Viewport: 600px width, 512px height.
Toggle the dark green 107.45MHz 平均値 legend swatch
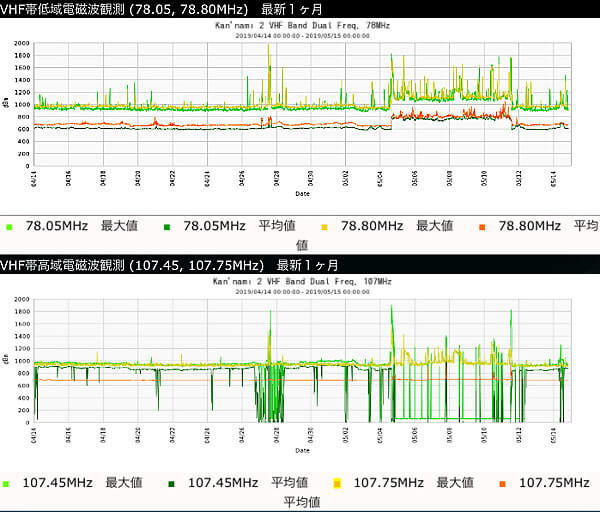171,483
